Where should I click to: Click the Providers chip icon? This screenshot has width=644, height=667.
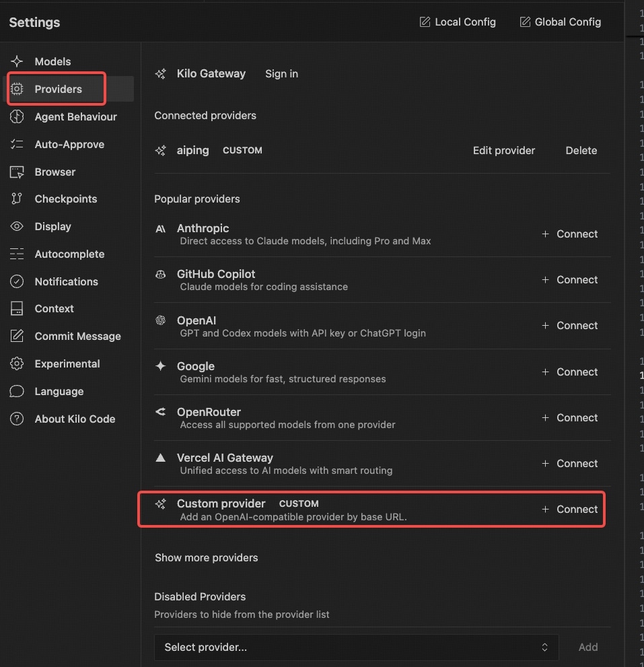coord(17,89)
